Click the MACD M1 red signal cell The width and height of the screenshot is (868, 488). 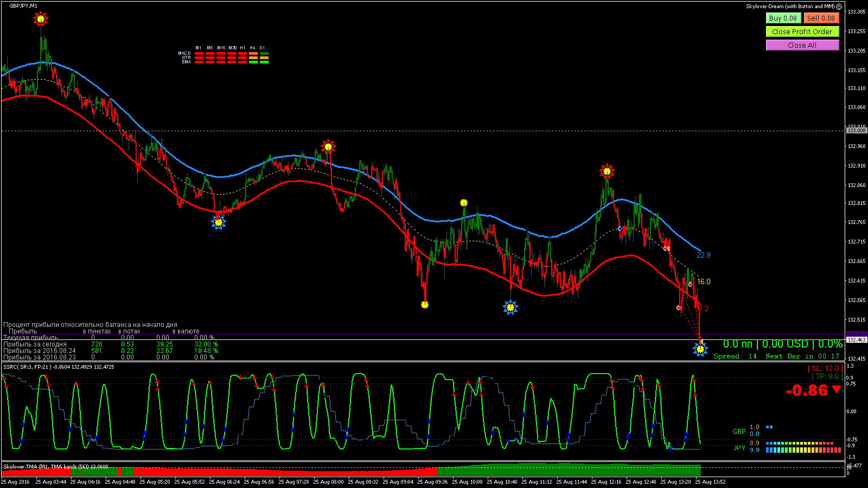click(x=199, y=54)
